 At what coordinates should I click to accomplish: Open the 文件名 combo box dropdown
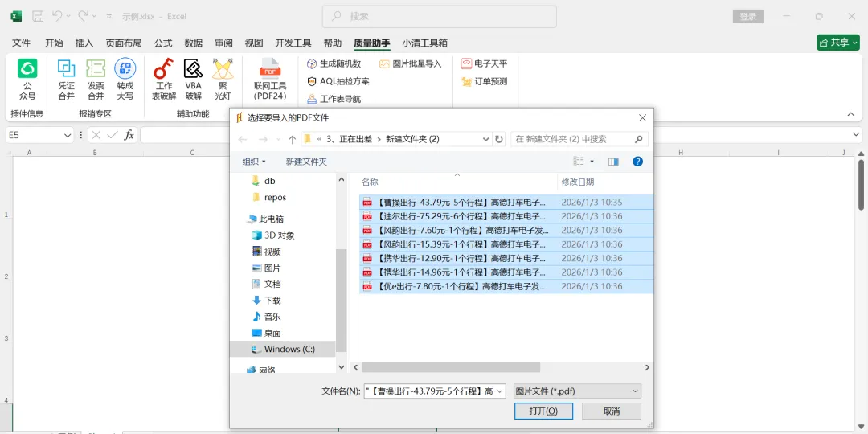(500, 391)
